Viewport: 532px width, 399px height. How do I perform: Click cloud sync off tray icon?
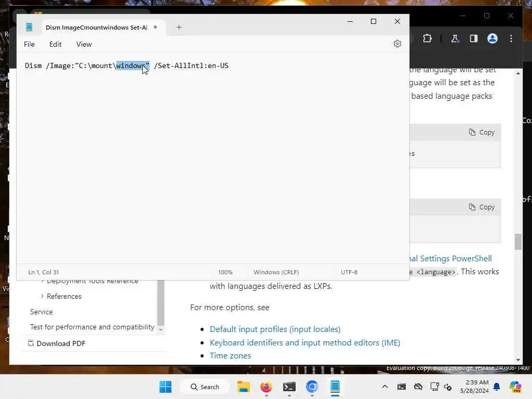point(418,387)
